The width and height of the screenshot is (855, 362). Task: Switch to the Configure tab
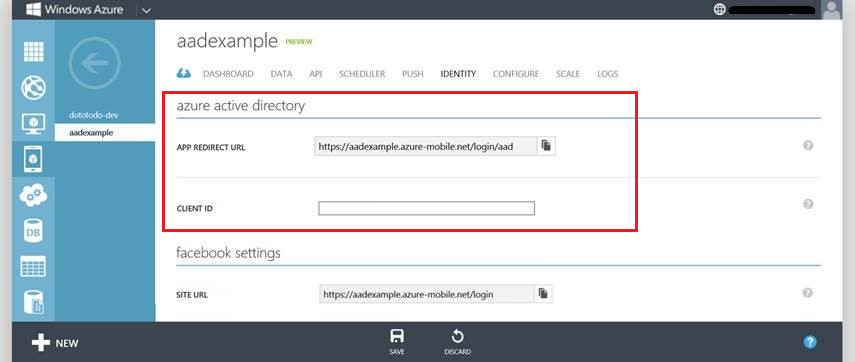coord(516,74)
